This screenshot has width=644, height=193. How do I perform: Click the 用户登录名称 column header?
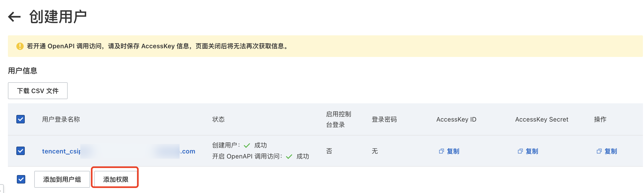(x=61, y=119)
